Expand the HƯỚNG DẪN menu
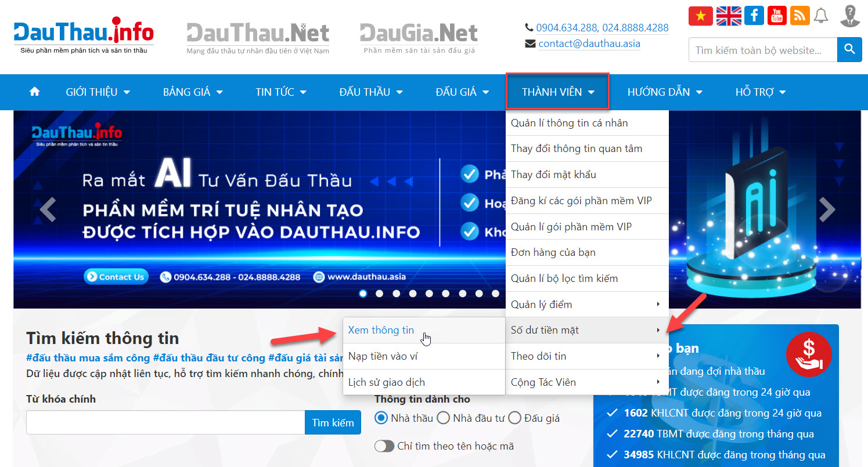This screenshot has width=868, height=467. [665, 92]
